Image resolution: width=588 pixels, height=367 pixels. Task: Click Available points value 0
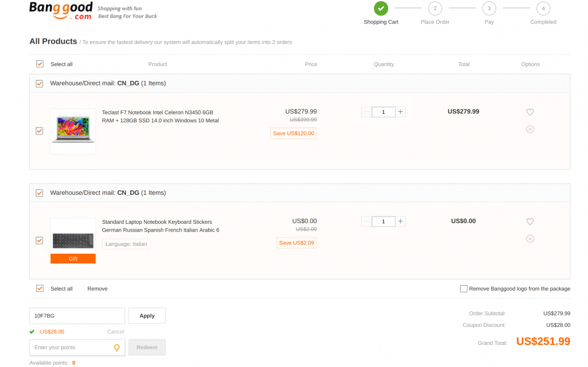click(73, 363)
